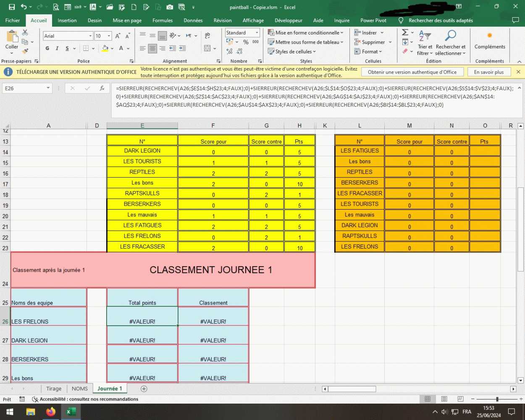
Task: Toggle bold formatting (G)
Action: tap(47, 48)
